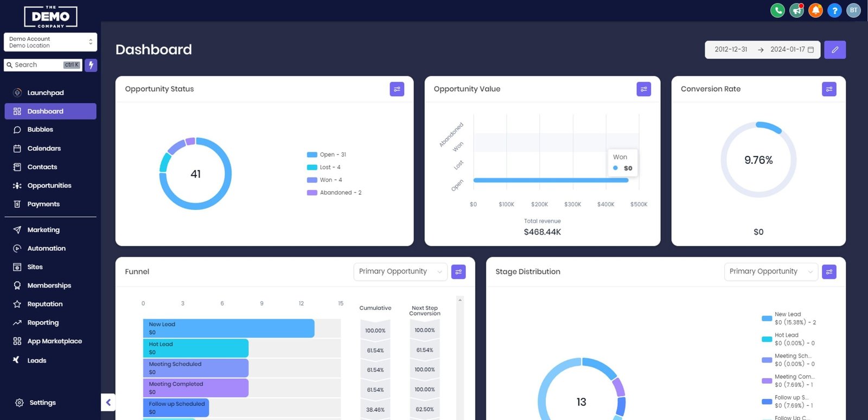This screenshot has height=420, width=868.
Task: Click the Launchpad rocket icon
Action: tap(17, 93)
